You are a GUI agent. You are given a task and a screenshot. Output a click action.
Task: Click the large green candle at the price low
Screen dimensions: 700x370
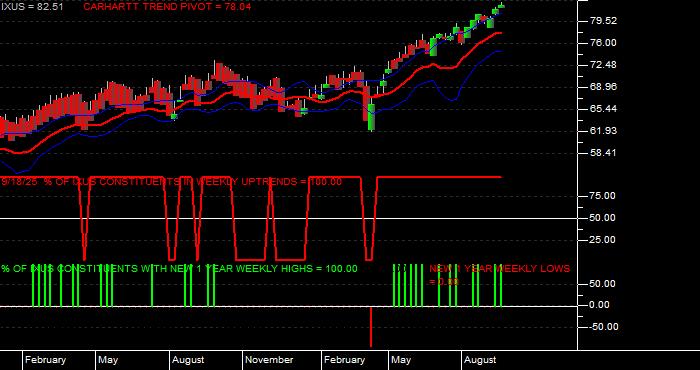371,117
